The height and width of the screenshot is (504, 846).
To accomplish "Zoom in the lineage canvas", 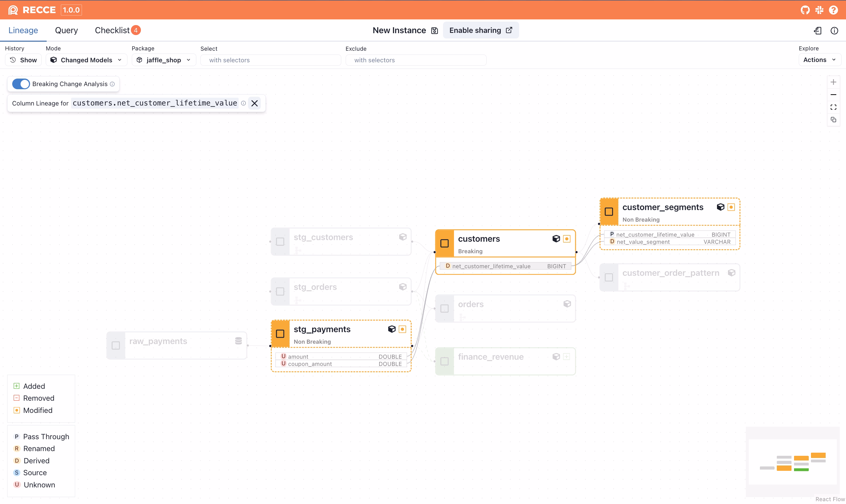I will click(833, 82).
